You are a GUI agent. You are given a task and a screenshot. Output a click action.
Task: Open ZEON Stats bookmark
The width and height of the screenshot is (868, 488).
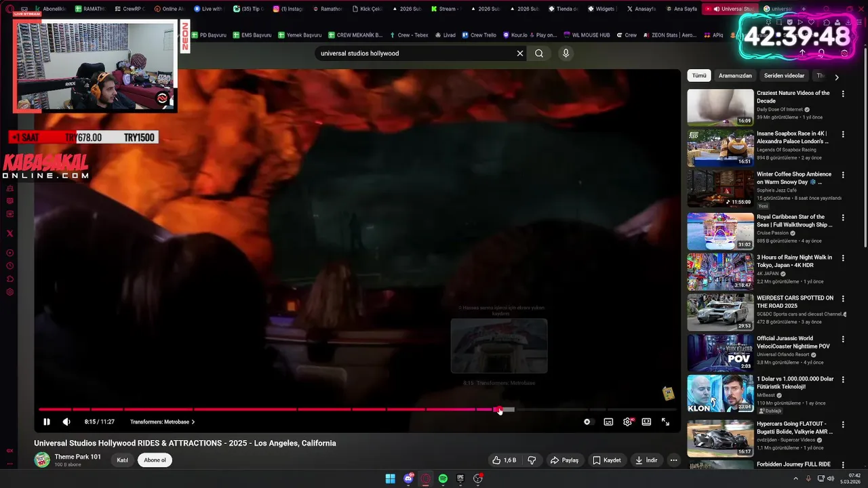[x=669, y=35]
